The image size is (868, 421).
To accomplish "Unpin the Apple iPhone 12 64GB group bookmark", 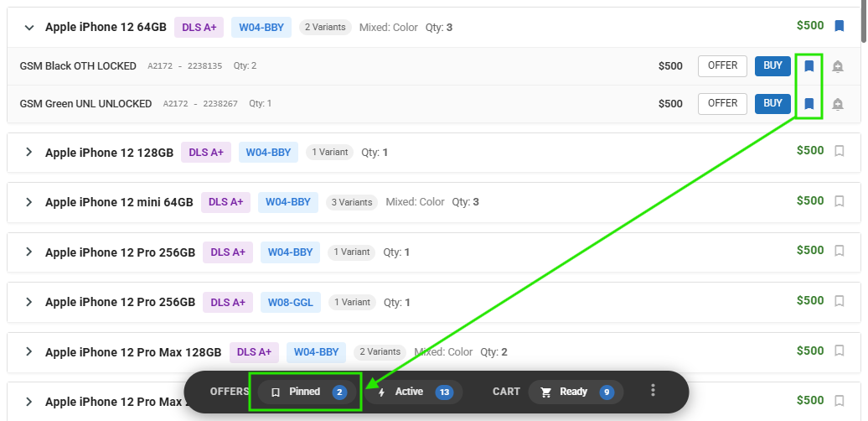I will click(840, 26).
